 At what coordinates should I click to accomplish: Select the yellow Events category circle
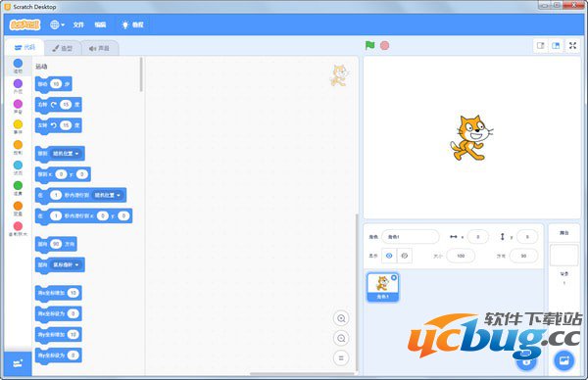pos(18,124)
